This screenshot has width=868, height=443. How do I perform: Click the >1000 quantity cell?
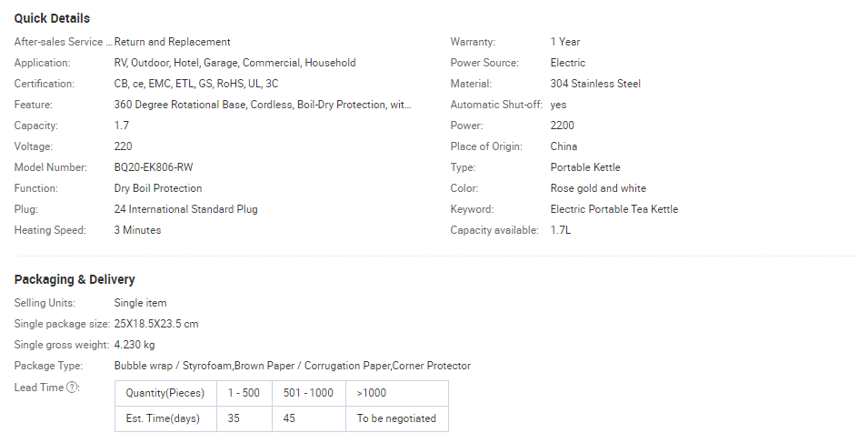click(x=397, y=393)
